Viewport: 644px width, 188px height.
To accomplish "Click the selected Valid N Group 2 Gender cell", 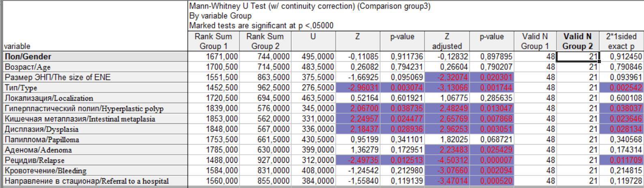I will [577, 56].
